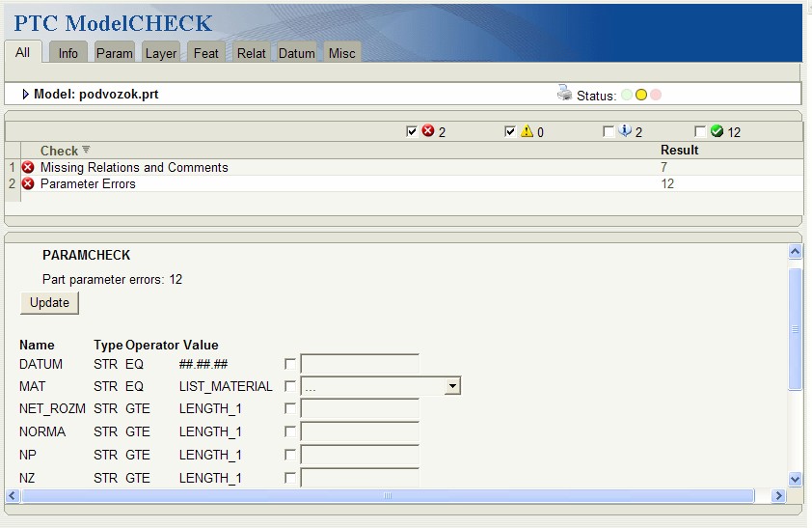Enable the passed checks filter checkbox

coord(699,131)
